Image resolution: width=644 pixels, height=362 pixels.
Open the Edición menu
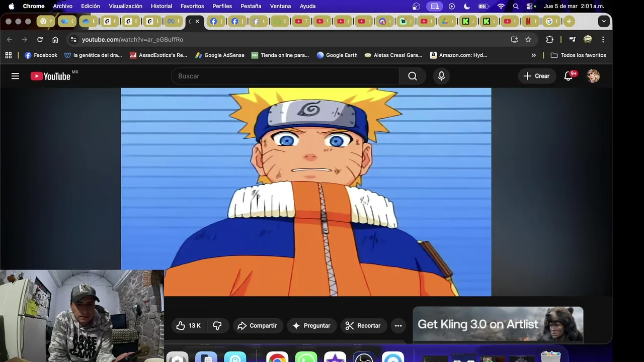[91, 6]
